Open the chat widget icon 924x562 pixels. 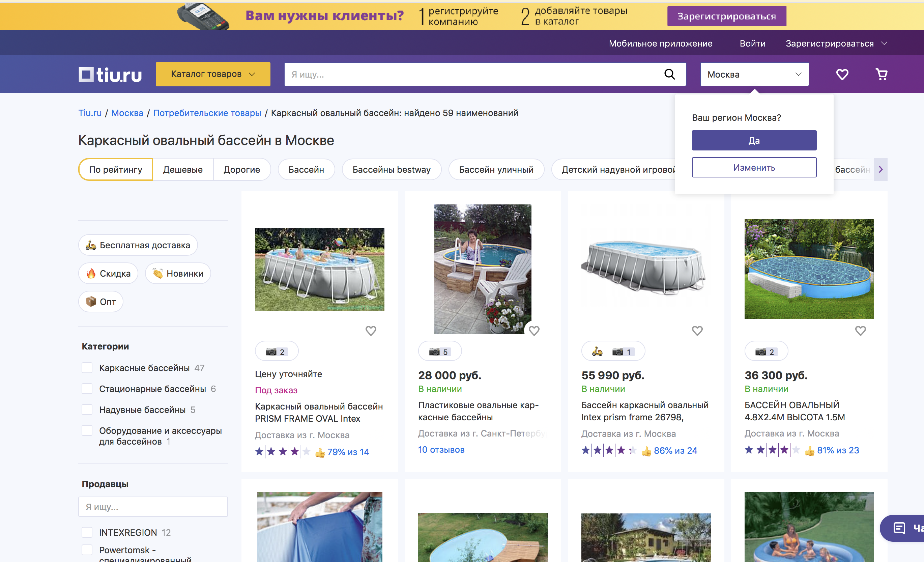point(899,528)
